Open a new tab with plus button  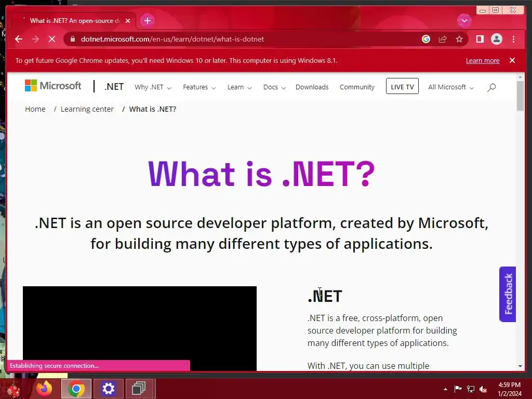147,21
